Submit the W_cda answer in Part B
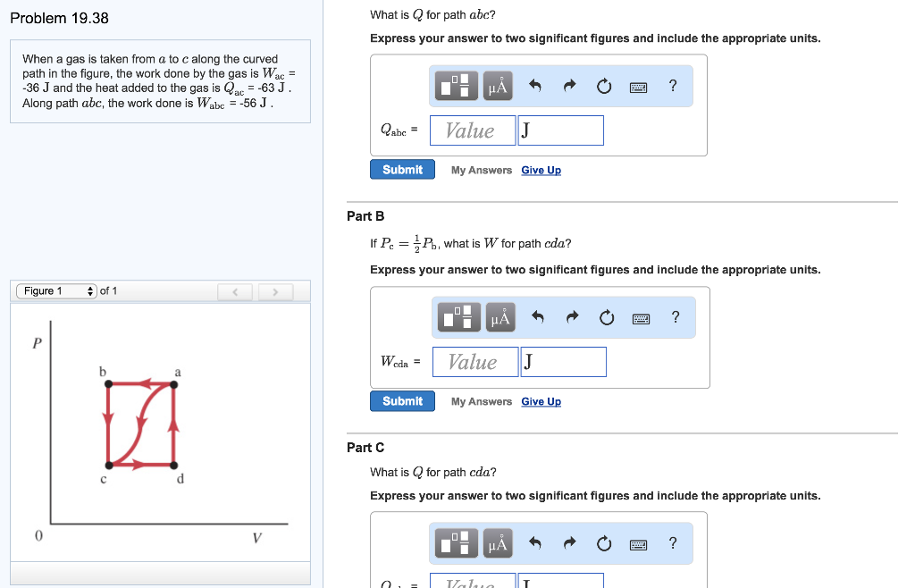Viewport: 915px width, 588px height. click(x=402, y=401)
